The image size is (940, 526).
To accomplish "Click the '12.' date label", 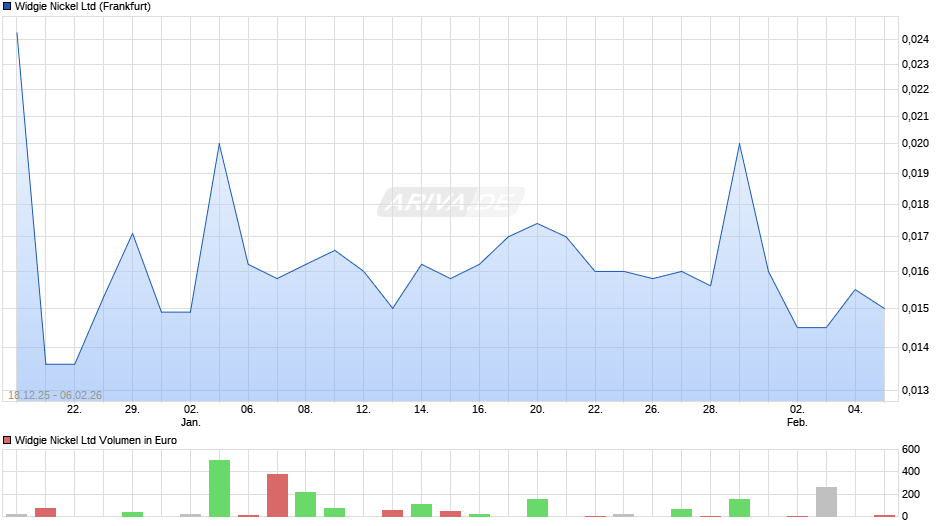I will click(x=363, y=410).
